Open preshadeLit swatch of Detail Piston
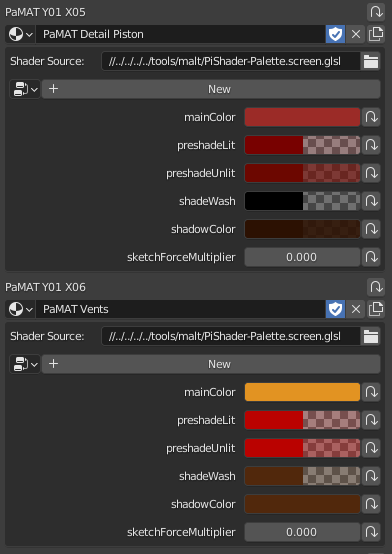Viewport: 392px width, 554px height. tap(302, 145)
